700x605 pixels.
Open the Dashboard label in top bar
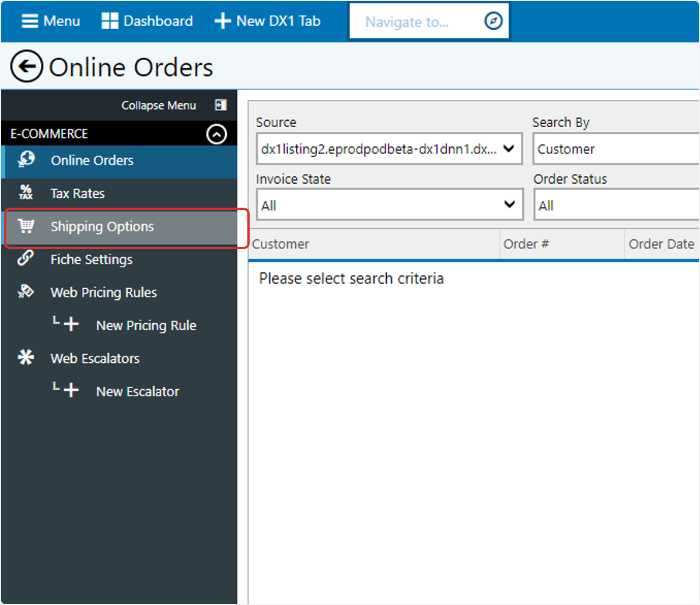coord(158,21)
